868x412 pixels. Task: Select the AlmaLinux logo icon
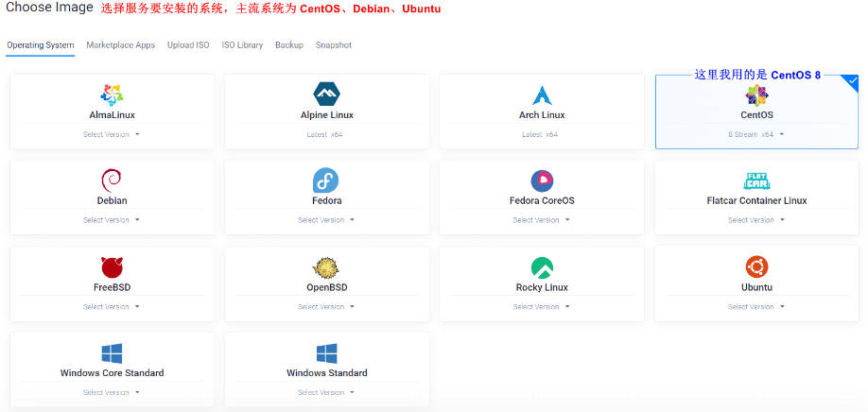(x=112, y=94)
